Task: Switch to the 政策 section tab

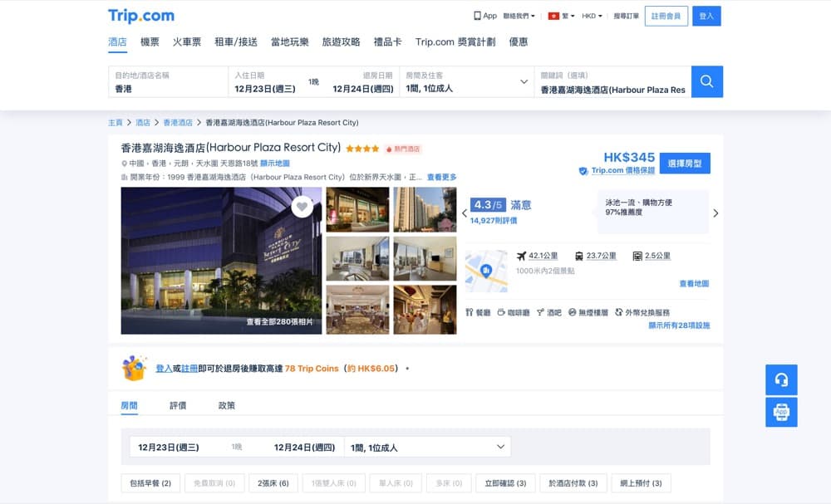Action: (x=226, y=405)
